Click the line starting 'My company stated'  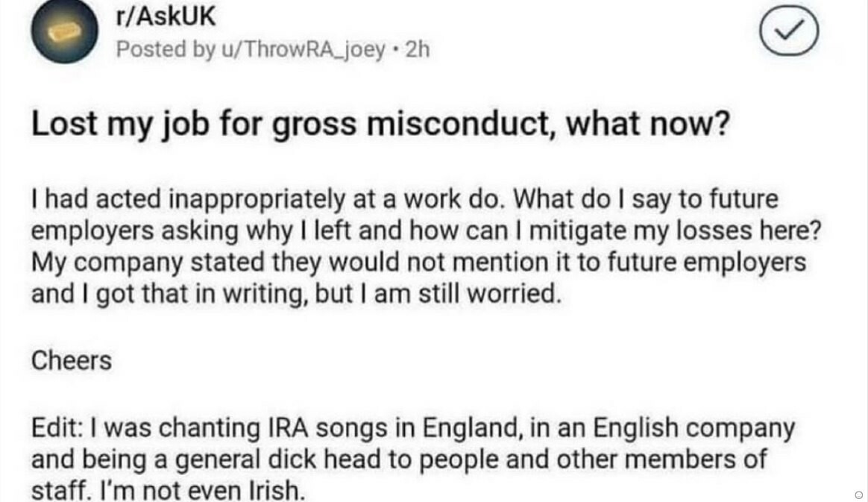tap(418, 263)
